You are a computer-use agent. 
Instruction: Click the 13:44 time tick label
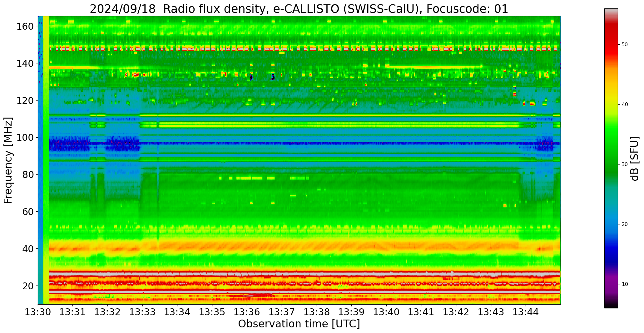pos(526,312)
